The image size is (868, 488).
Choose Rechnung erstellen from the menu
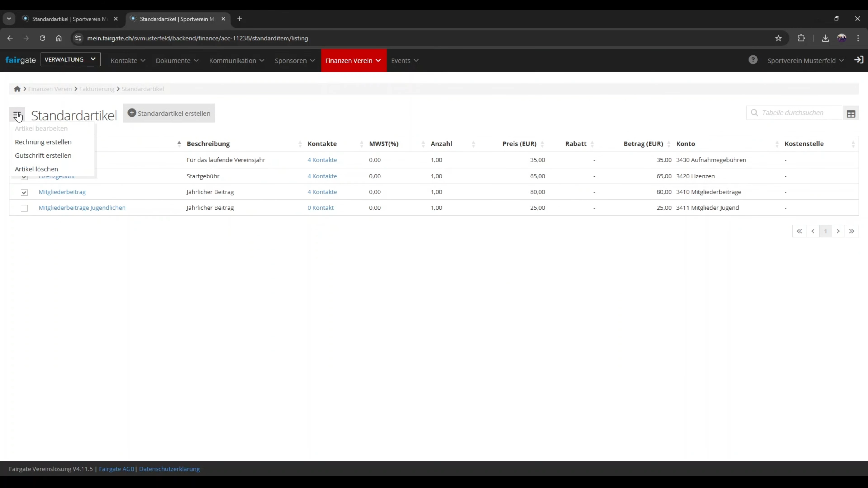click(43, 142)
